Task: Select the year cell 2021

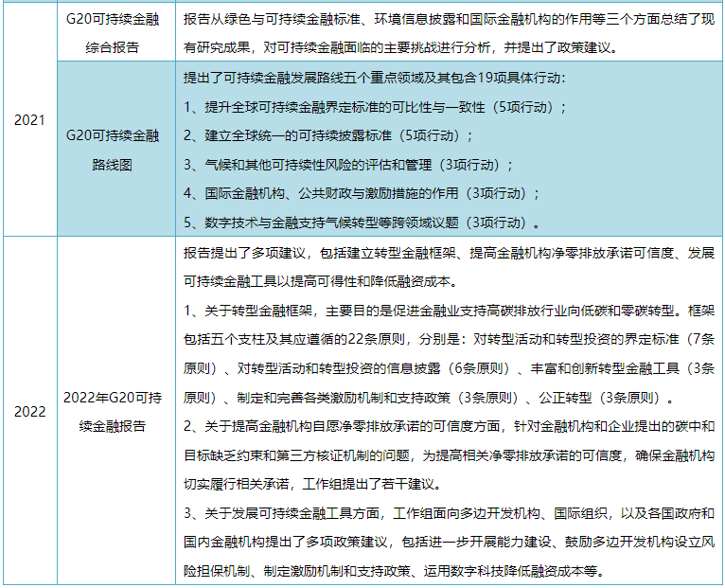Action: [29, 120]
